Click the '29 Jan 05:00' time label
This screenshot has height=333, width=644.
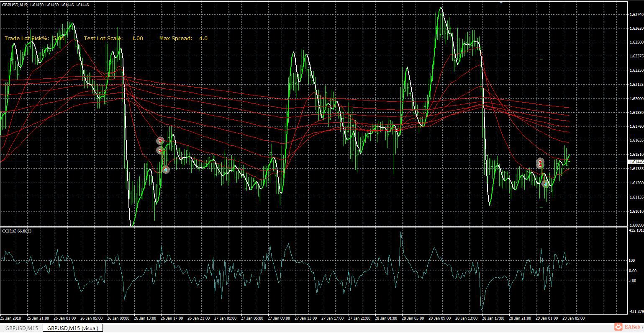pos(574,318)
